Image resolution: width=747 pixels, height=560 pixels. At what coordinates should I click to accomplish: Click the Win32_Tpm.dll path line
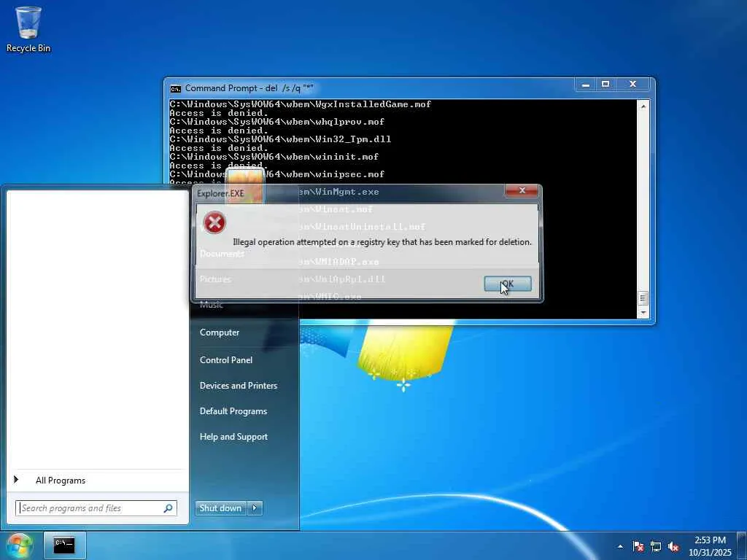tap(280, 139)
